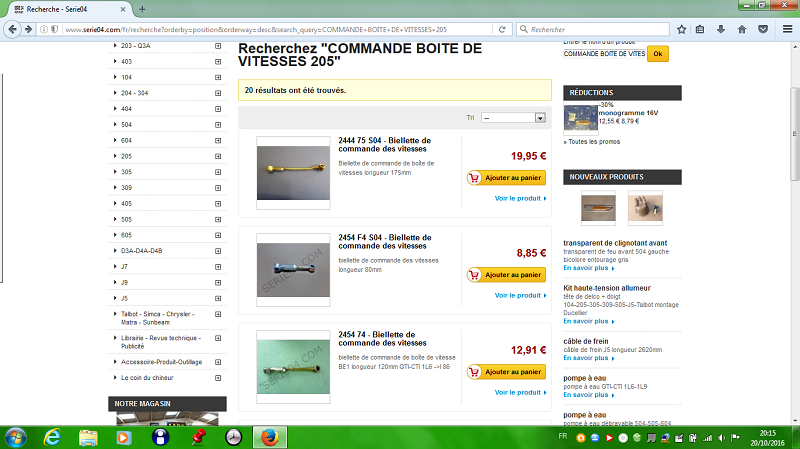The width and height of the screenshot is (800, 449).
Task: Open En savoir plus for transparent de clignotant
Action: click(588, 268)
